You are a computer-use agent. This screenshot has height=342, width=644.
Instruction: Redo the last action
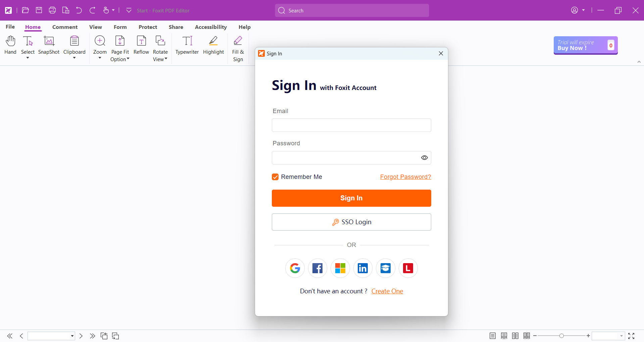(x=92, y=10)
